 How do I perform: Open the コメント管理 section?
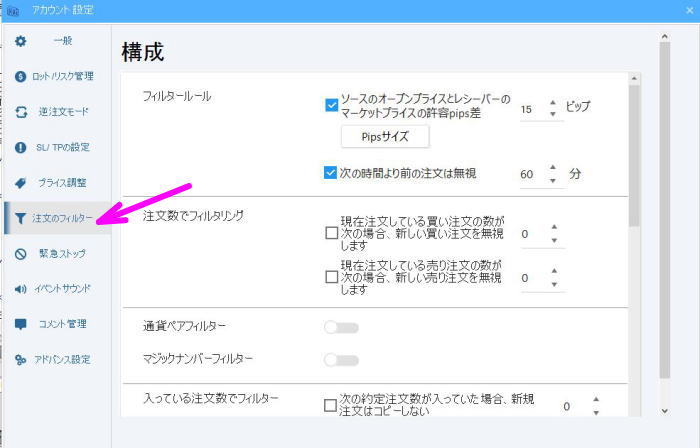[58, 324]
